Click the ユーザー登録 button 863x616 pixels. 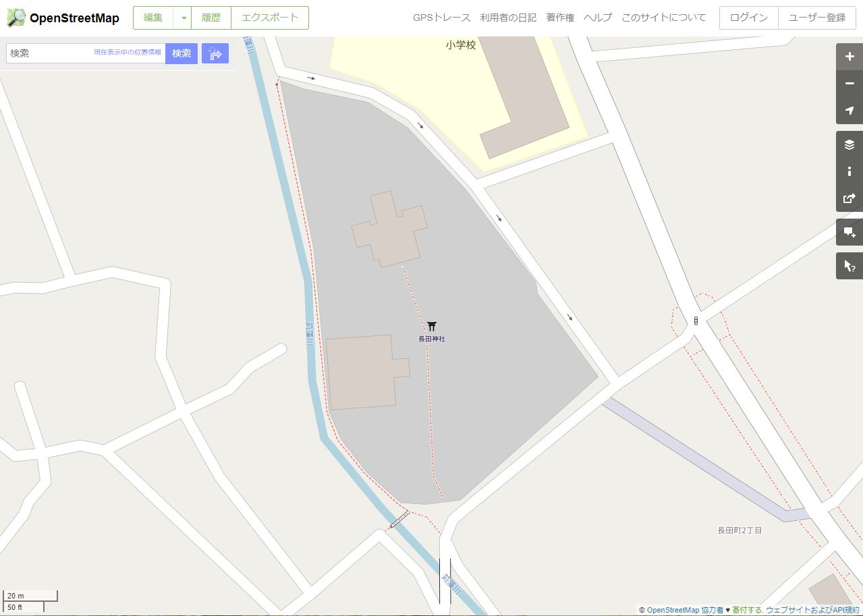click(817, 18)
